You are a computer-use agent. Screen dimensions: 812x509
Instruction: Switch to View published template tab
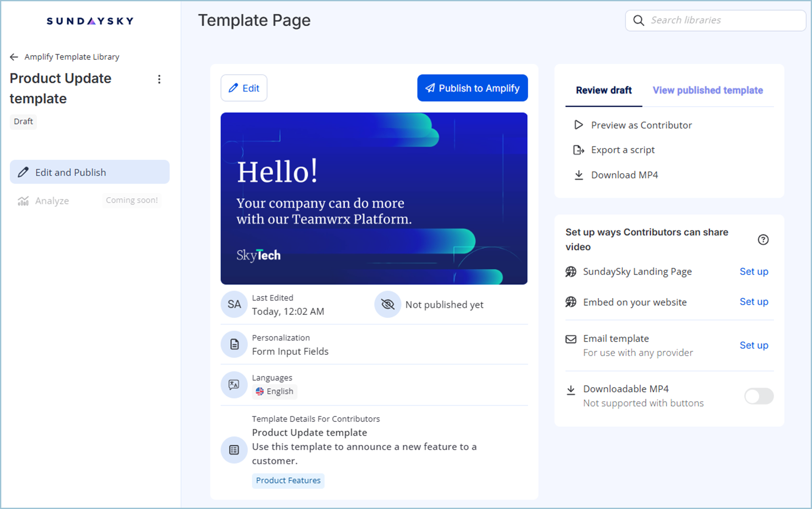tap(707, 91)
